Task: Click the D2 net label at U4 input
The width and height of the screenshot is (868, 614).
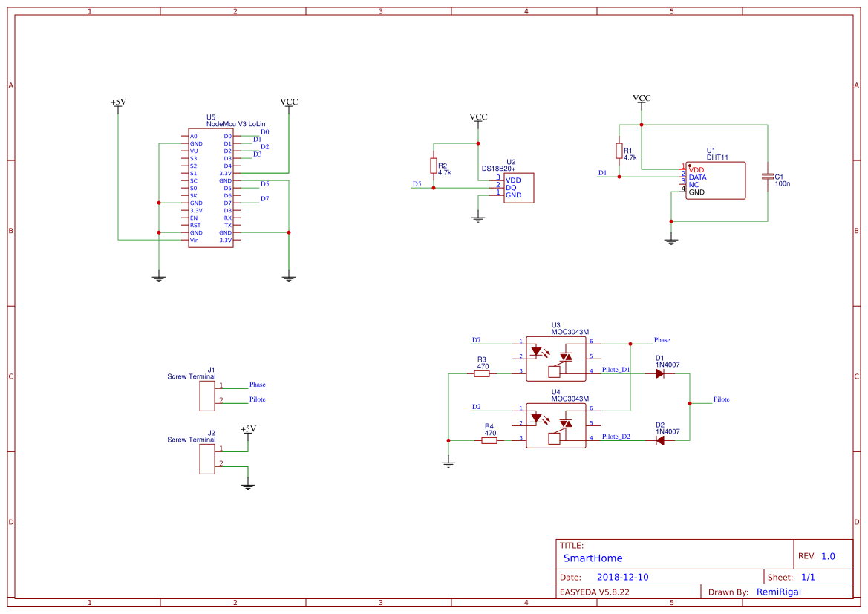Action: (476, 407)
